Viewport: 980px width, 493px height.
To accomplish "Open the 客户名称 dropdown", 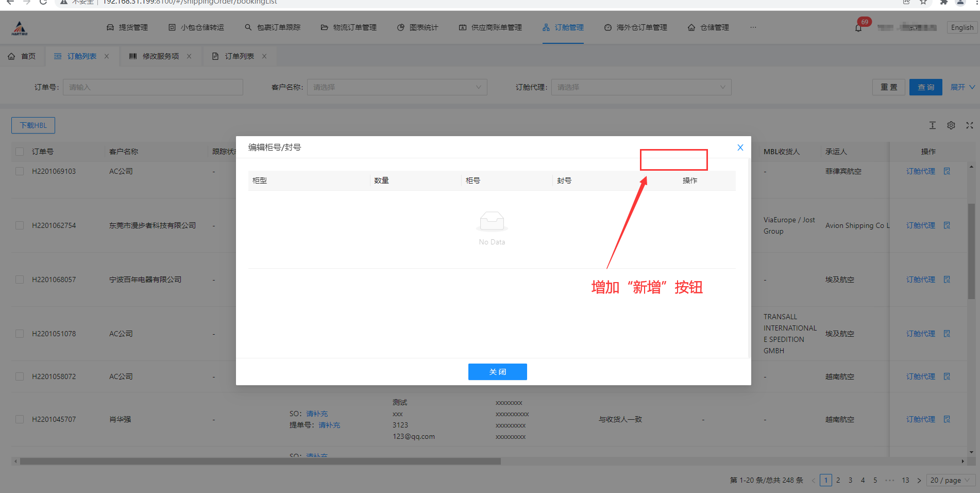I will point(397,87).
